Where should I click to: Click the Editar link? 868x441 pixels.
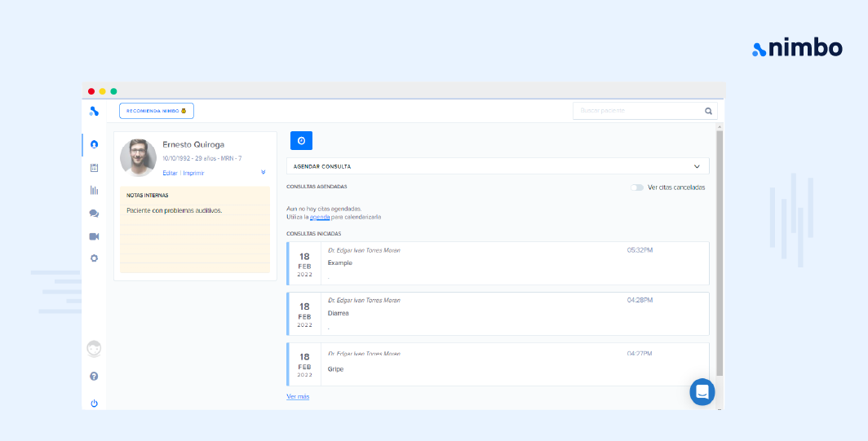(170, 173)
